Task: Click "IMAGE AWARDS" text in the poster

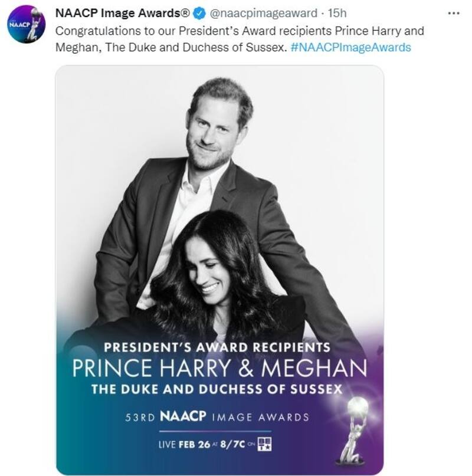Action: 260,417
